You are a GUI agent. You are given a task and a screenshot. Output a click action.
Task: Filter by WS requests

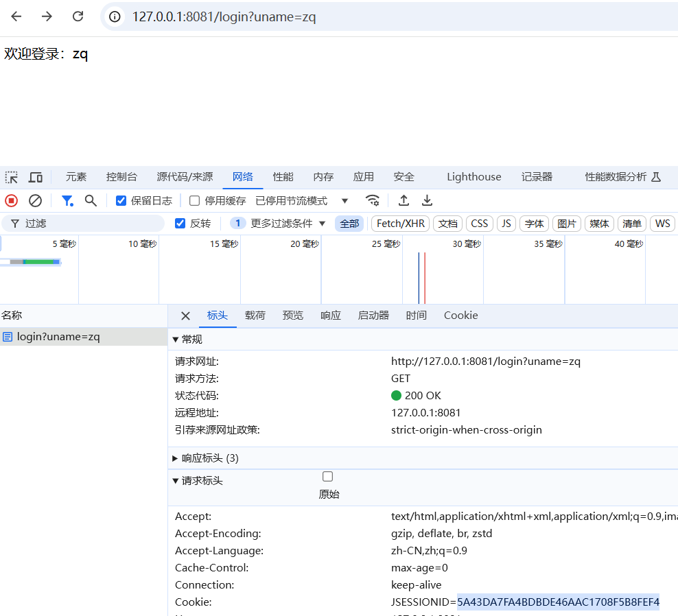pos(662,224)
